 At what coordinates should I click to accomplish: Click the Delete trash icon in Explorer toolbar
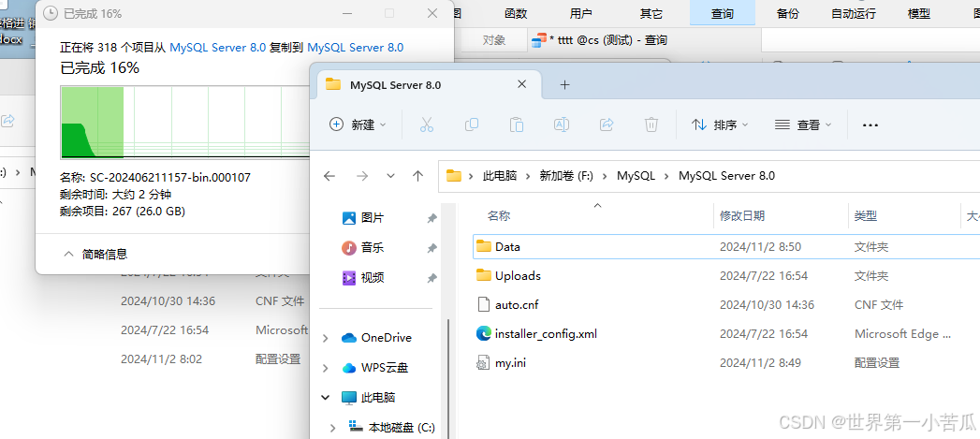click(x=651, y=124)
